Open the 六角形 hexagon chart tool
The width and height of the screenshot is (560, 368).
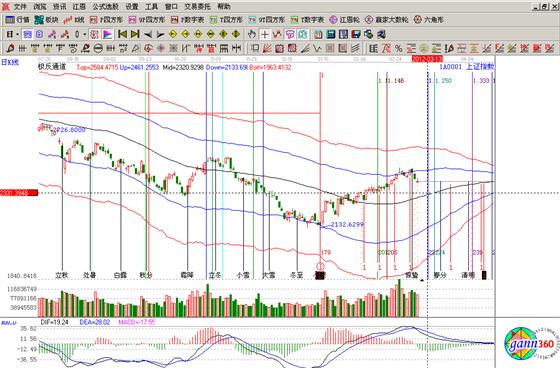click(x=428, y=20)
